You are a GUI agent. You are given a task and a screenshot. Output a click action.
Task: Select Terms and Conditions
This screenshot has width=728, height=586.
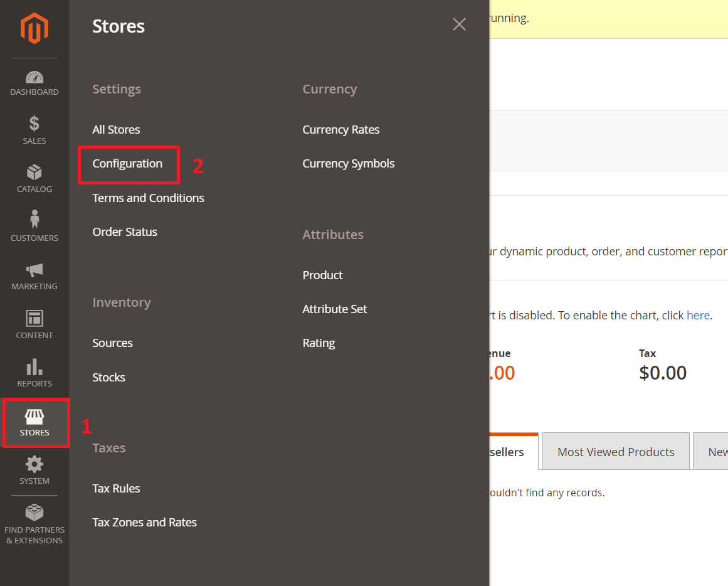click(x=148, y=198)
